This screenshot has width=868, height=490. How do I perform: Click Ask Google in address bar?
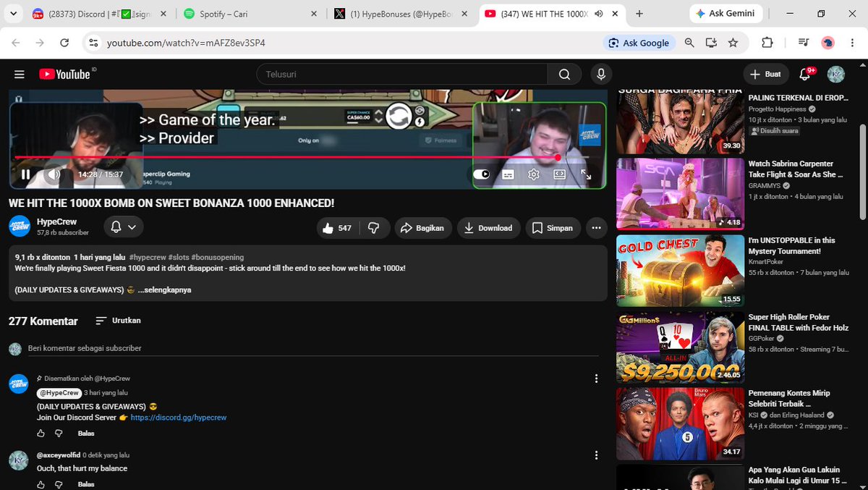coord(639,43)
